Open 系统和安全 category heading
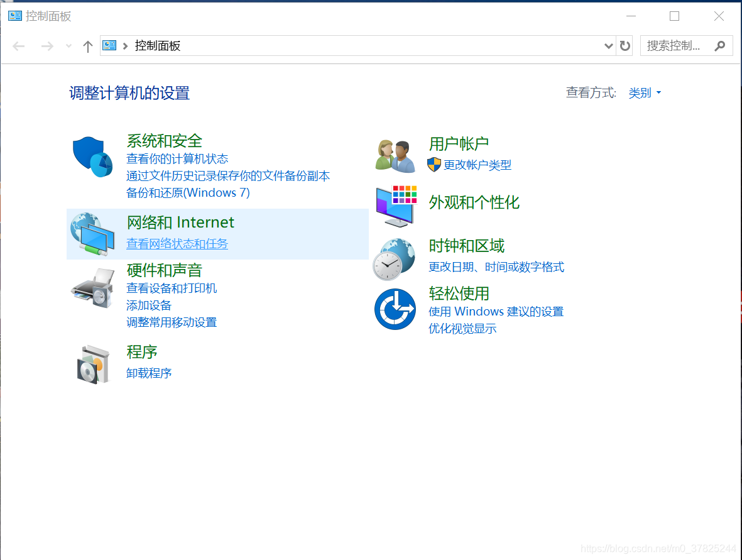This screenshot has height=560, width=742. click(164, 141)
